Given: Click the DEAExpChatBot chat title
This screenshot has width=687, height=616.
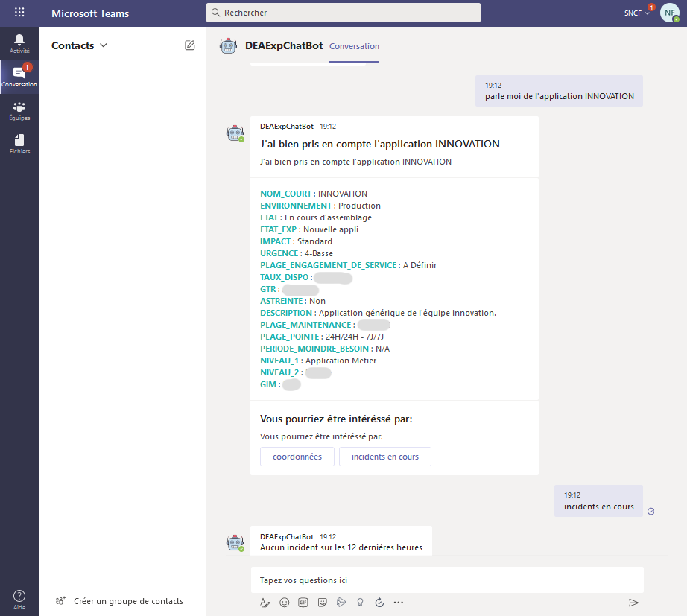Looking at the screenshot, I should point(284,45).
